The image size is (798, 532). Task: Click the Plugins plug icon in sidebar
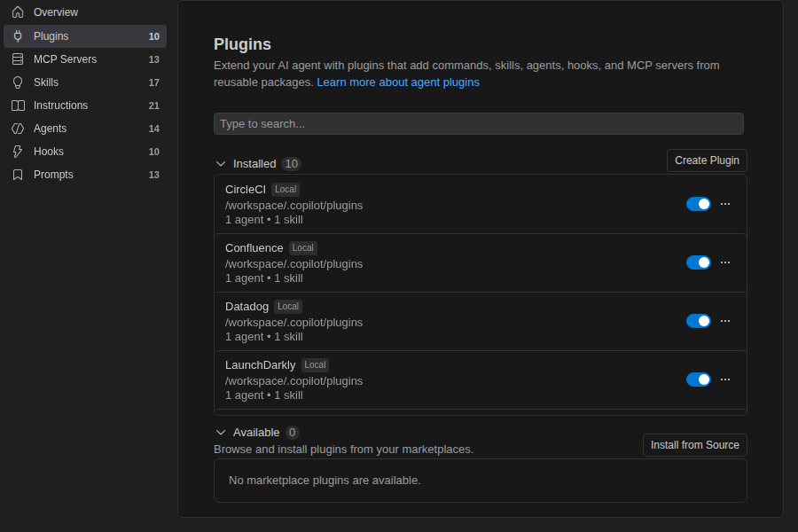coord(18,36)
